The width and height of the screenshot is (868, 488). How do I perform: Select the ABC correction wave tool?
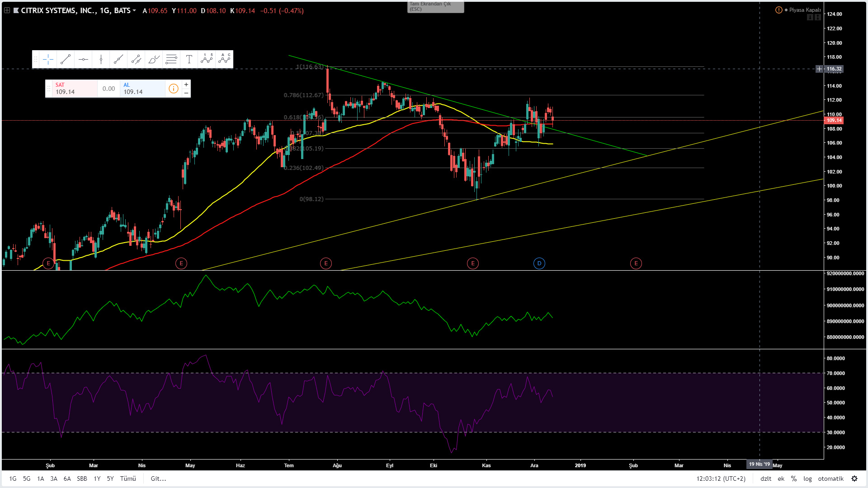point(224,59)
